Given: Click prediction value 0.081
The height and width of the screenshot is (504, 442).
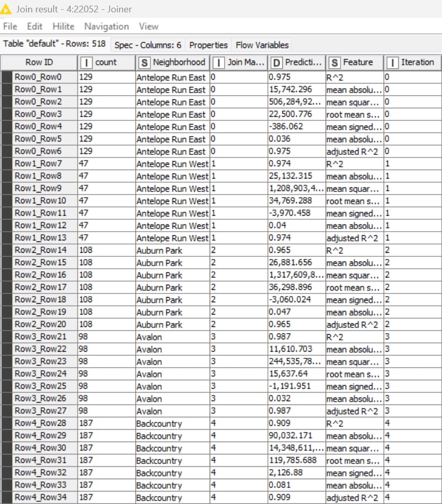Looking at the screenshot, I should pyautogui.click(x=280, y=485).
